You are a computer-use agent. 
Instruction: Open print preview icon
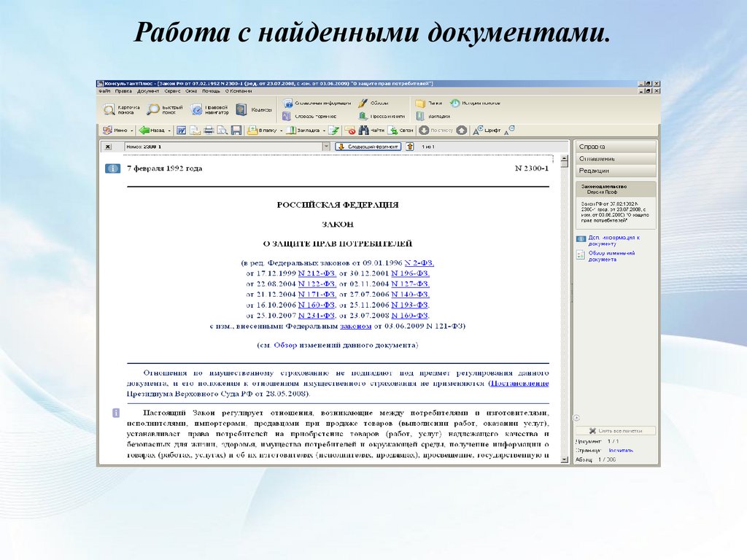[x=222, y=130]
